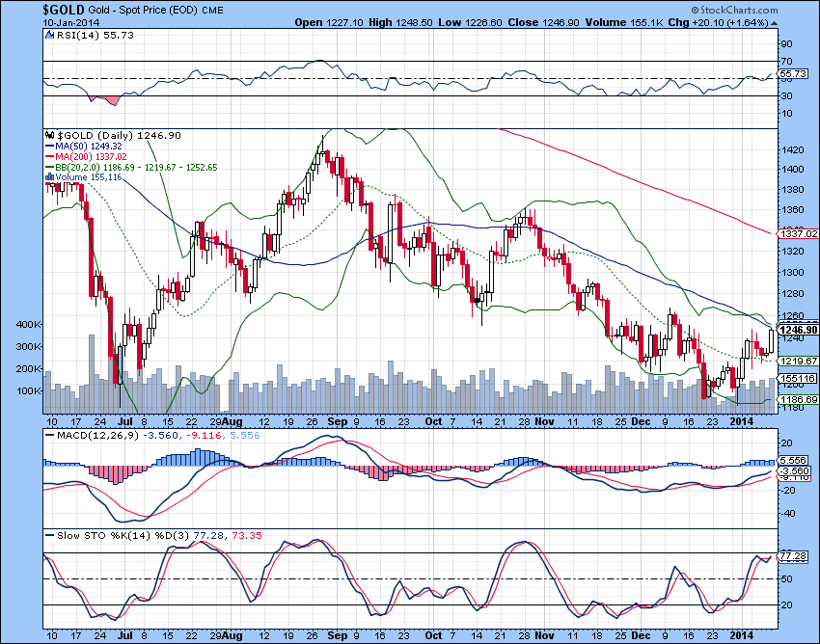Click the Low 1226.60 value
820x644 pixels.
click(x=470, y=22)
